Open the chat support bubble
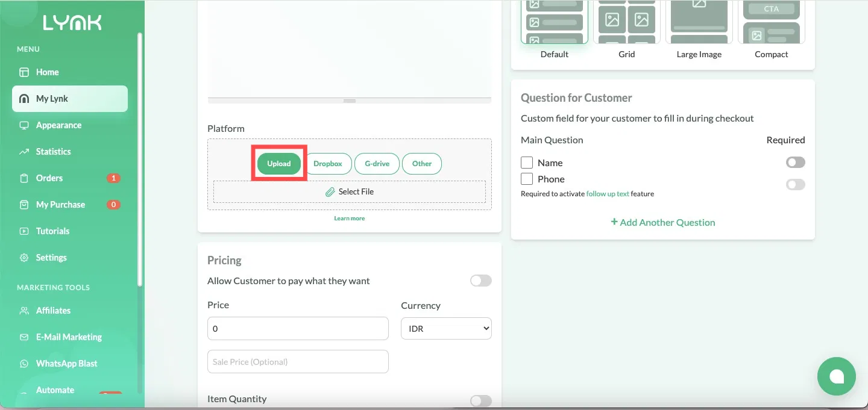Screen dimensions: 868x410 point(836,376)
